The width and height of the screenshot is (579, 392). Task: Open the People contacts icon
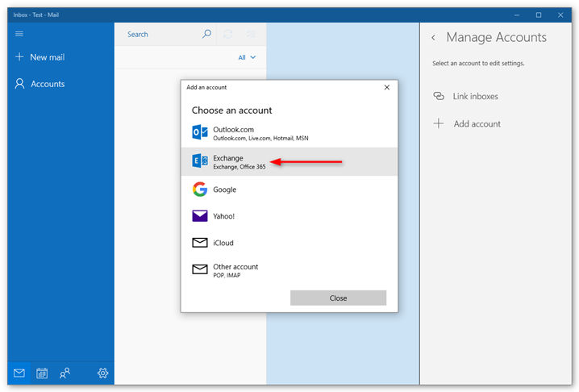click(x=65, y=373)
